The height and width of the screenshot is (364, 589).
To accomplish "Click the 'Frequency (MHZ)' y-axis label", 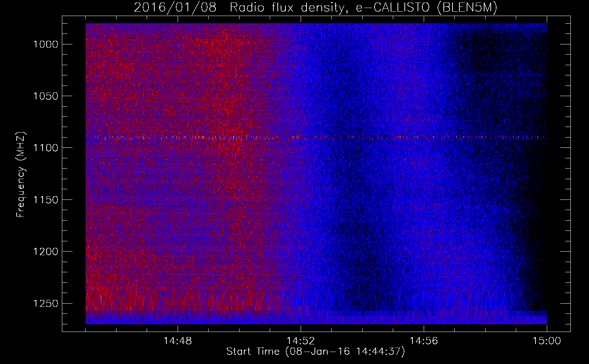I will pos(21,175).
